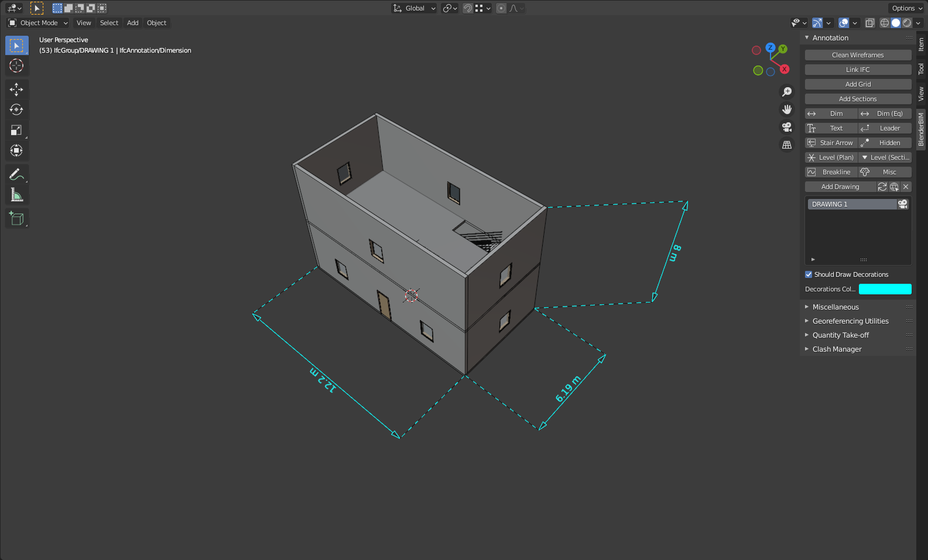The width and height of the screenshot is (928, 560).
Task: Set select mode to extend selection
Action: (69, 8)
